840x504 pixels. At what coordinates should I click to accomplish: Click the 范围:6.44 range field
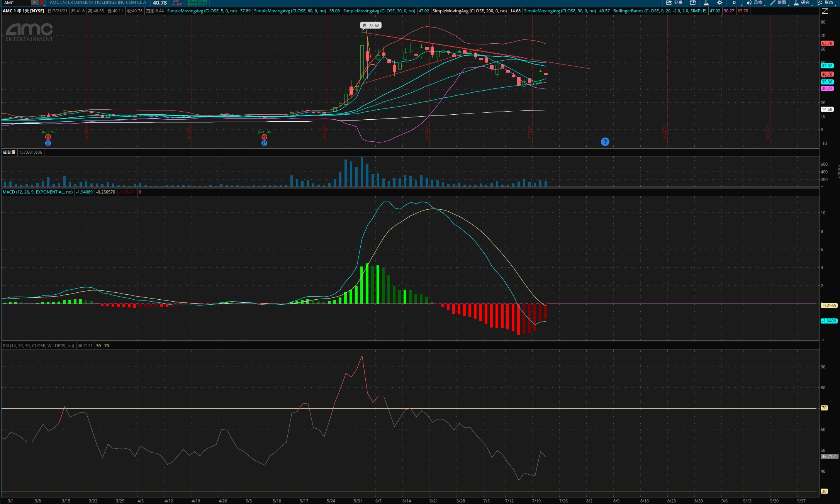pos(155,11)
